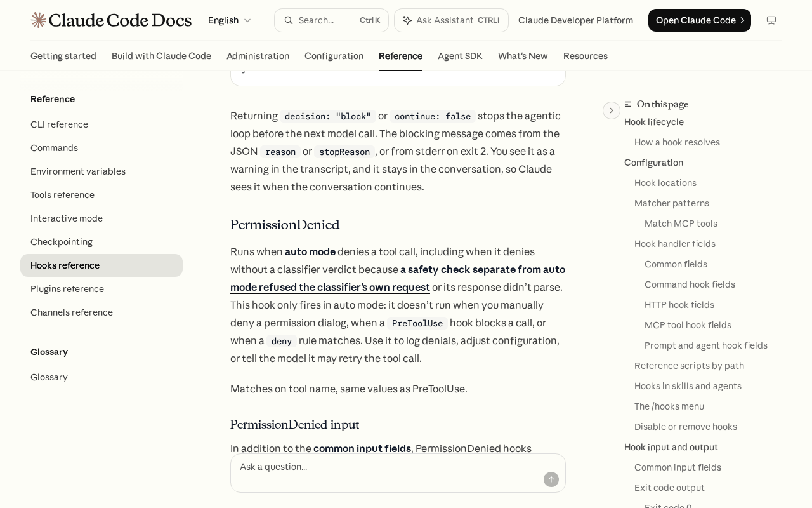The image size is (812, 508).
Task: Click the PermissionDenied heading
Action: click(x=285, y=225)
